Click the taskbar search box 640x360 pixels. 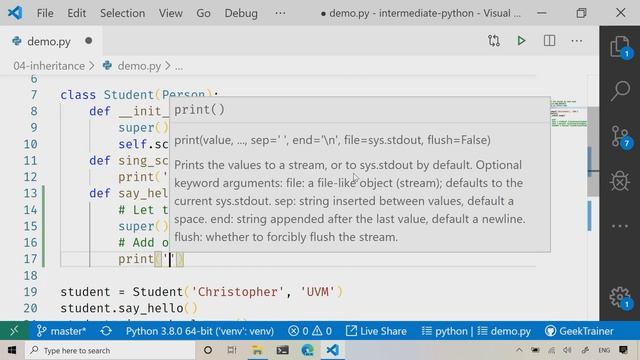(110, 350)
